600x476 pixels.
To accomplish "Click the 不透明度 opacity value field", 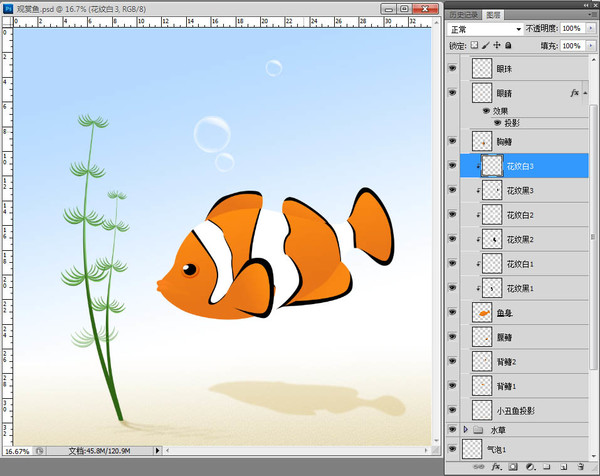I will (572, 28).
